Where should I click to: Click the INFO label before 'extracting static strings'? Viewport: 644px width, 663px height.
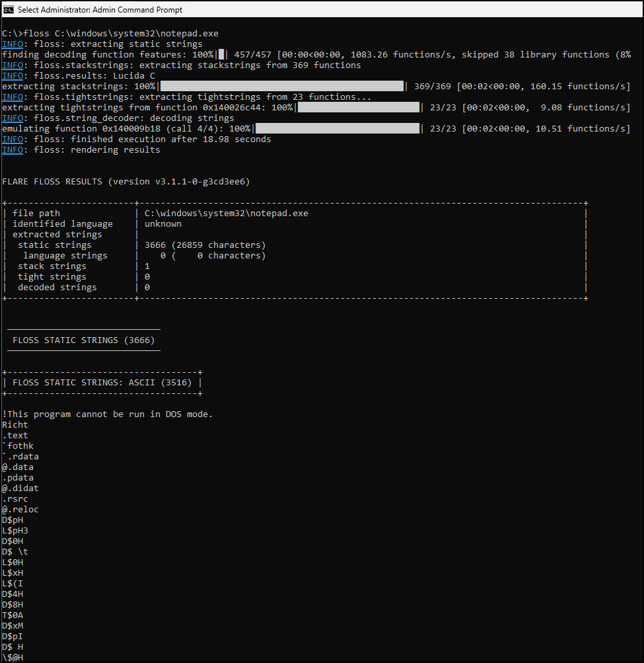pos(13,44)
